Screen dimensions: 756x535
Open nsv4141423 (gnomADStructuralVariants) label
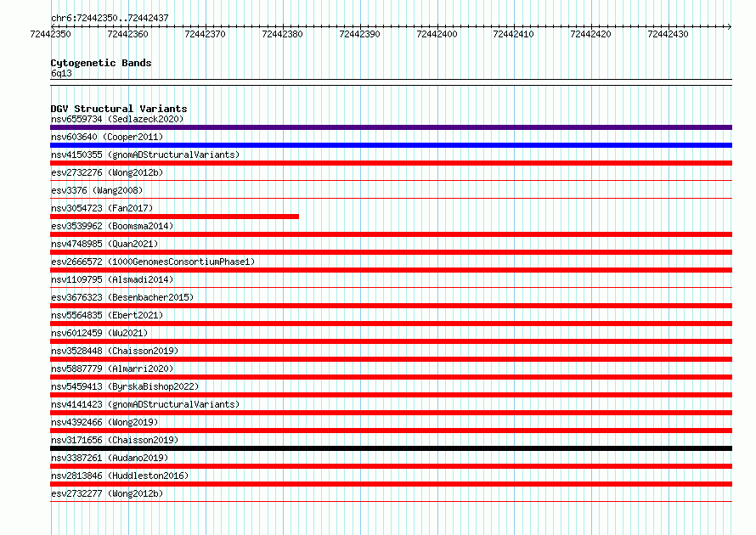(x=145, y=404)
